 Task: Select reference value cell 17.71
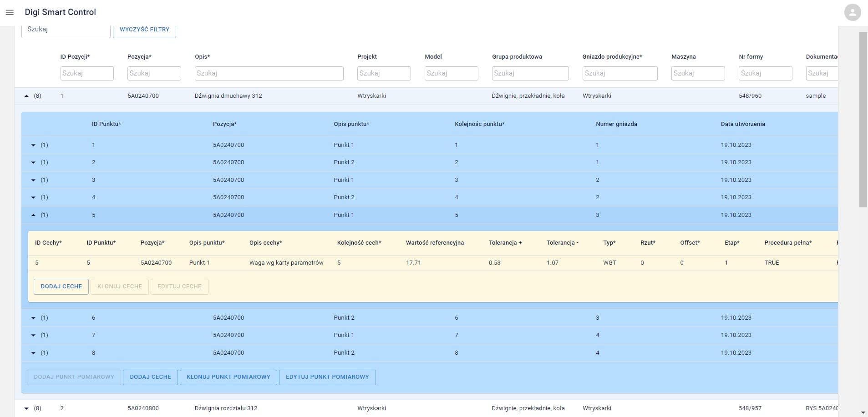[413, 263]
